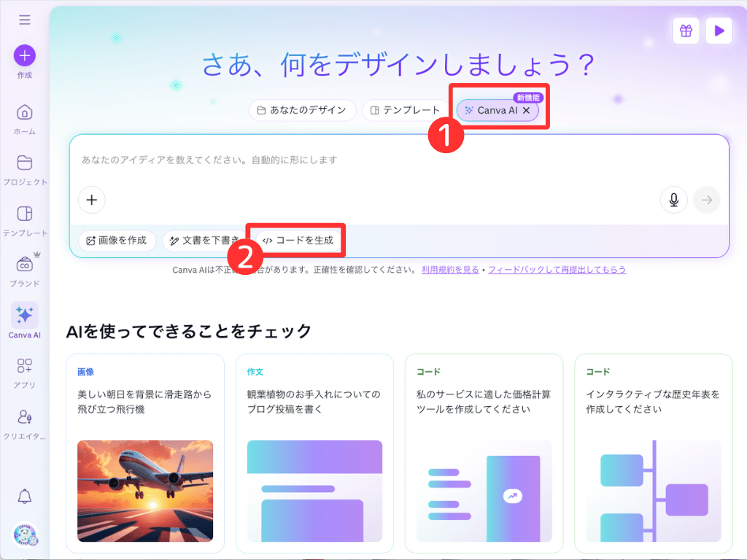This screenshot has height=560, width=747.
Task: Click the コードを生成 button
Action: (x=298, y=241)
